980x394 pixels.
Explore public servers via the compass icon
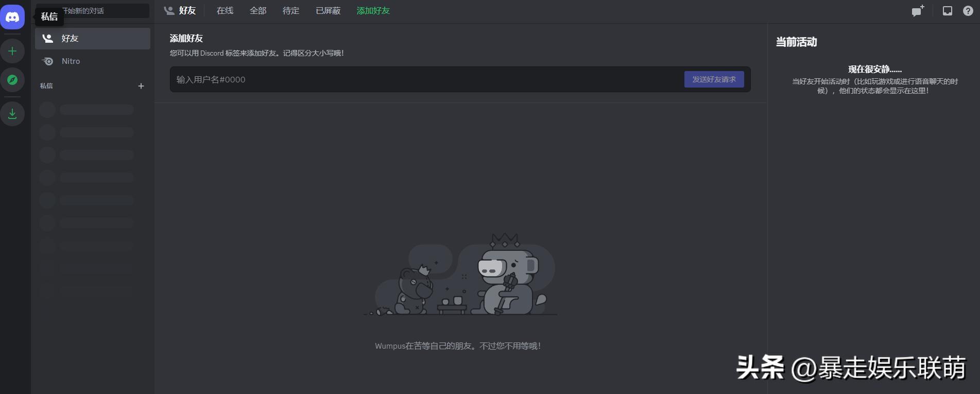(12, 80)
